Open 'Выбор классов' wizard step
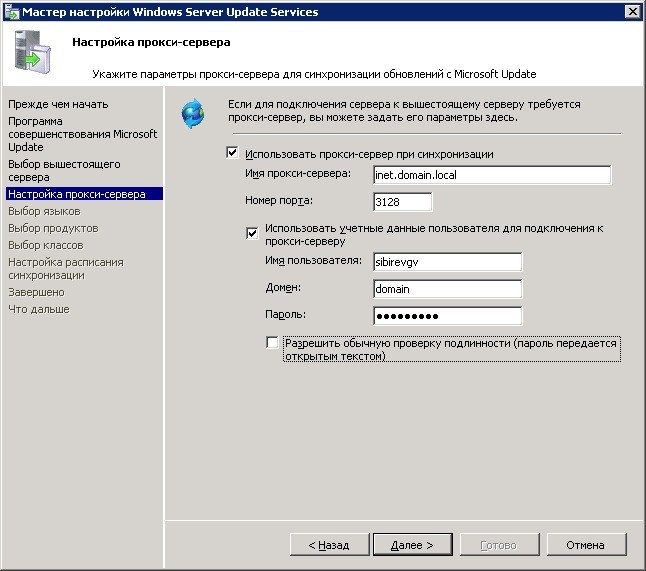Image resolution: width=646 pixels, height=571 pixels. [x=46, y=245]
